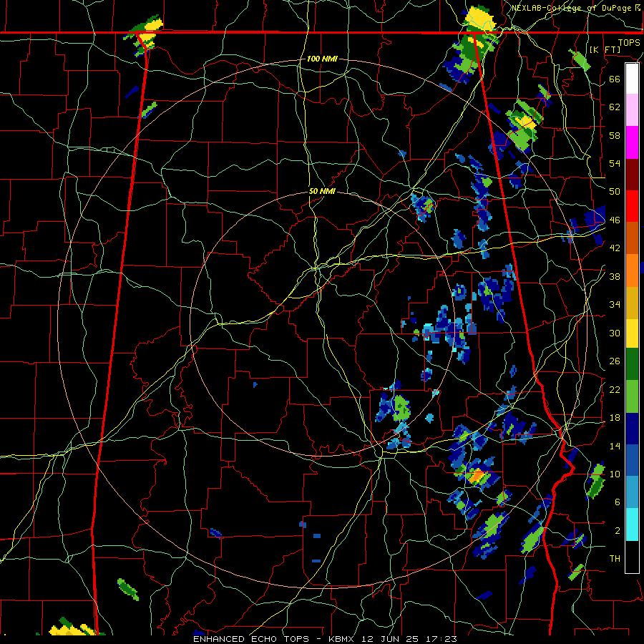Click the 'NEXLAB-College of DuPage' credit text
This screenshot has height=644, width=644.
coord(572,8)
